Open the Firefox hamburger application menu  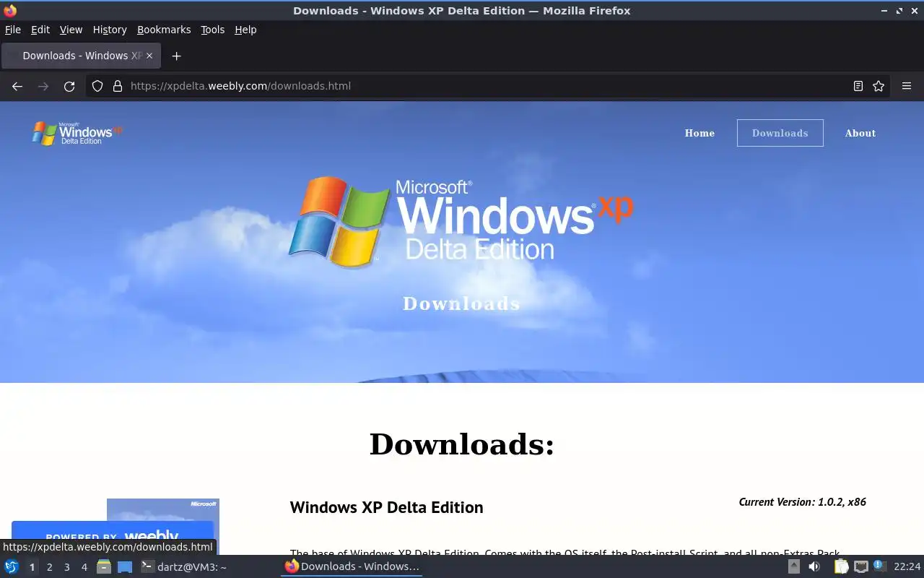907,86
